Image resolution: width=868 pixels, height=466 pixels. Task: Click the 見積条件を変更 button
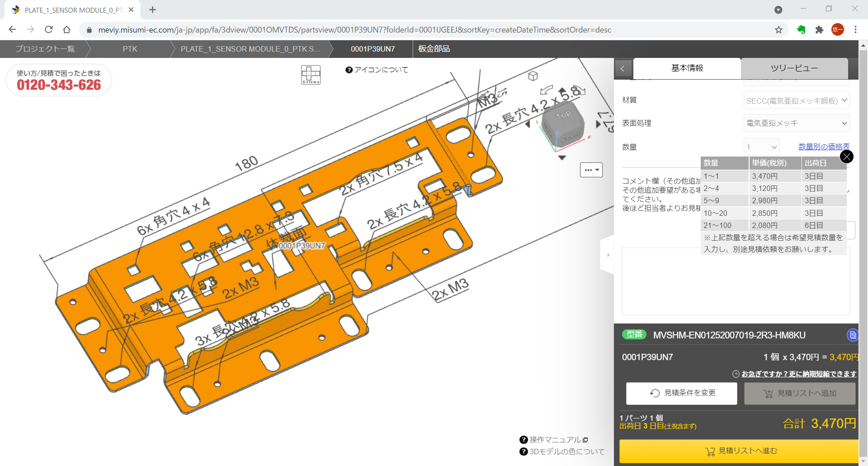pyautogui.click(x=682, y=393)
